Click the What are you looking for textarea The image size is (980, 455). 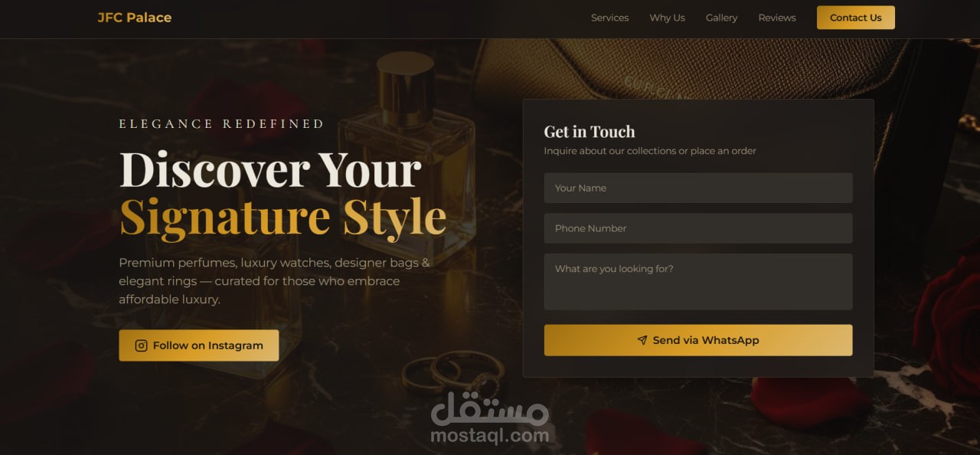coord(698,282)
